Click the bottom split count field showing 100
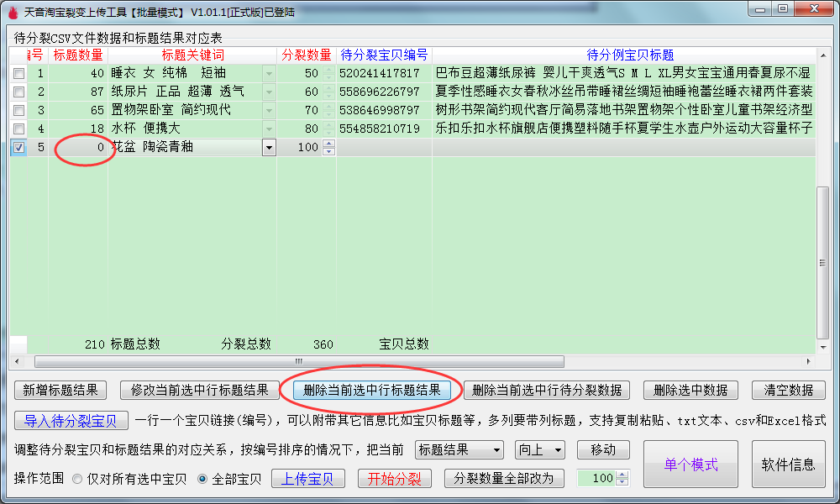The height and width of the screenshot is (504, 840). (598, 479)
